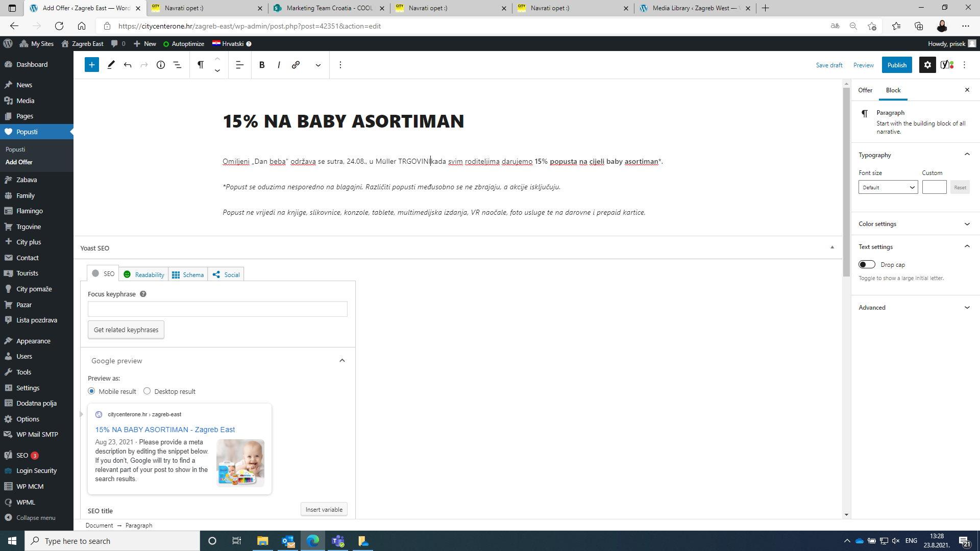Insert a link with the link icon
The image size is (980, 551).
pos(296,65)
